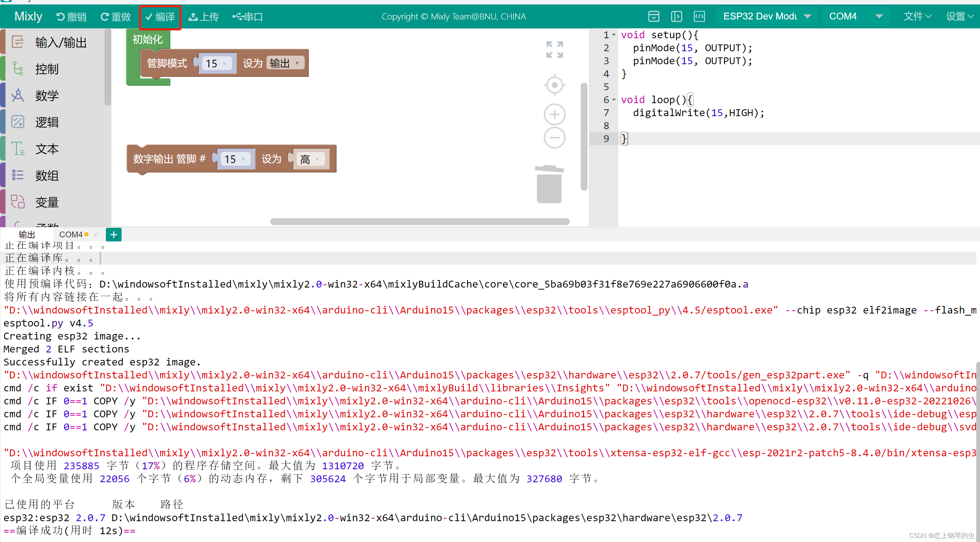Open the 输出 pin mode dropdown
Image resolution: width=980 pixels, height=542 pixels.
coord(285,63)
